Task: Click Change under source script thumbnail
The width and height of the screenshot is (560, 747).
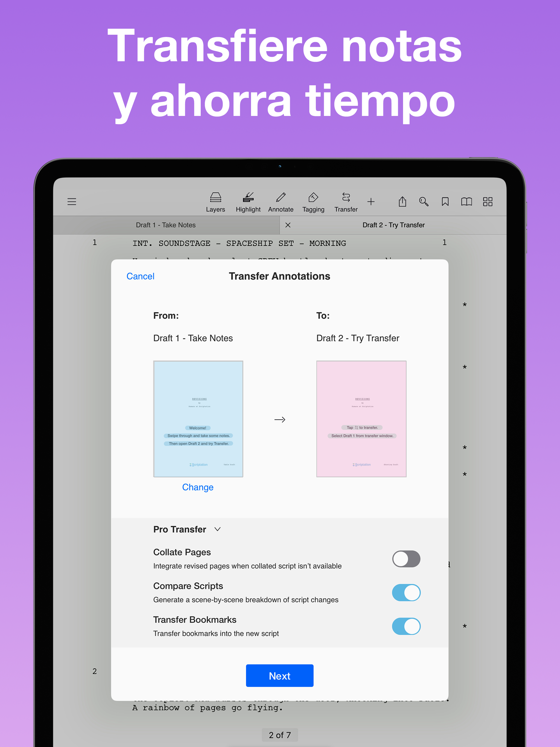Action: (x=198, y=487)
